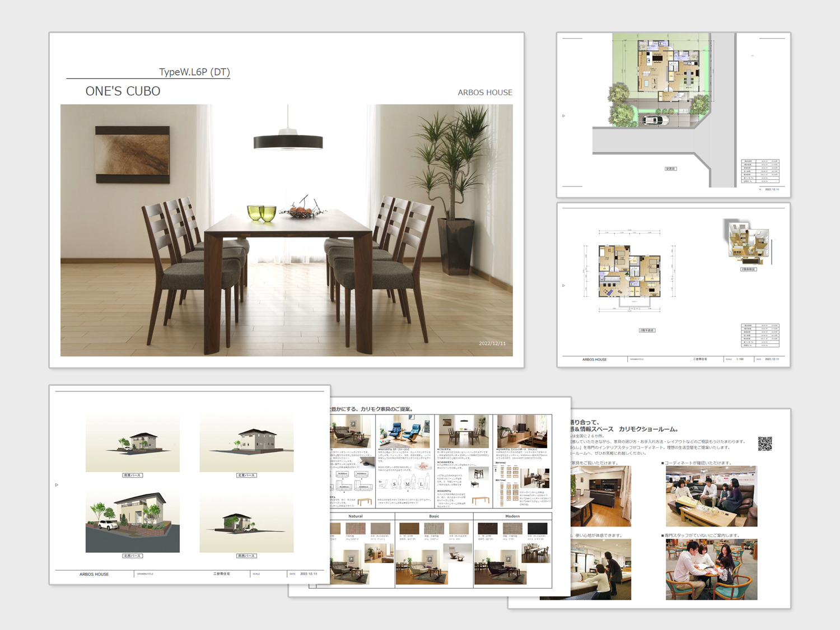Open the 北東パース house rendering
Image resolution: width=840 pixels, height=630 pixels.
[x=246, y=442]
